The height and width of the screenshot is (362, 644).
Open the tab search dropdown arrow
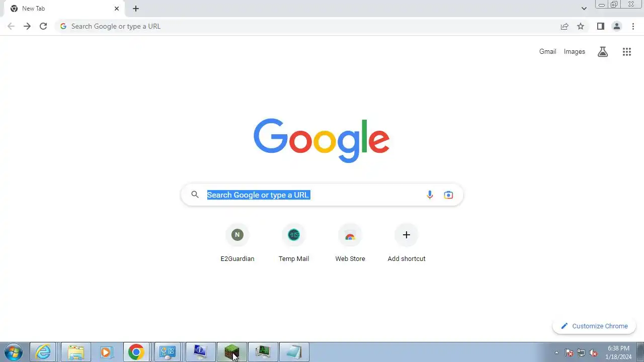pos(584,9)
